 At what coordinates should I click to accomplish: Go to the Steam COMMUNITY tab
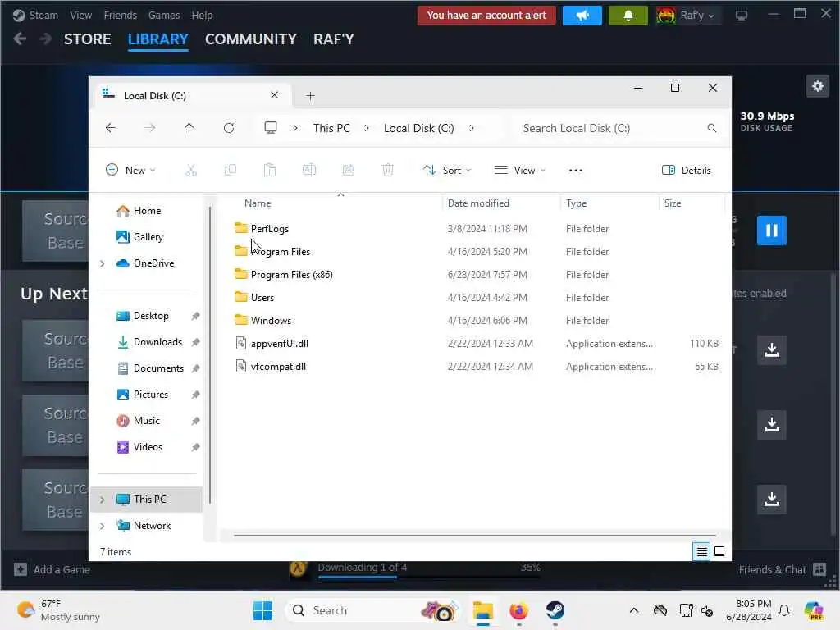(251, 39)
